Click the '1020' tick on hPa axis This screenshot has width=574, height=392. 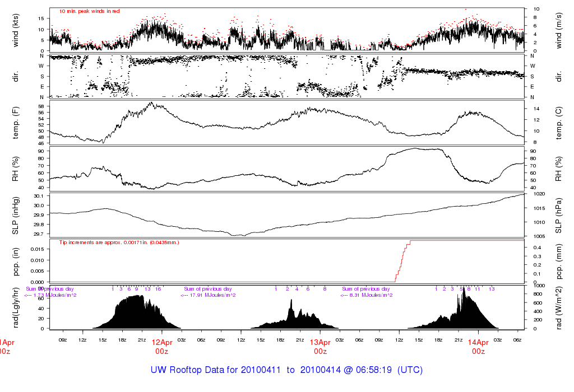[540, 194]
